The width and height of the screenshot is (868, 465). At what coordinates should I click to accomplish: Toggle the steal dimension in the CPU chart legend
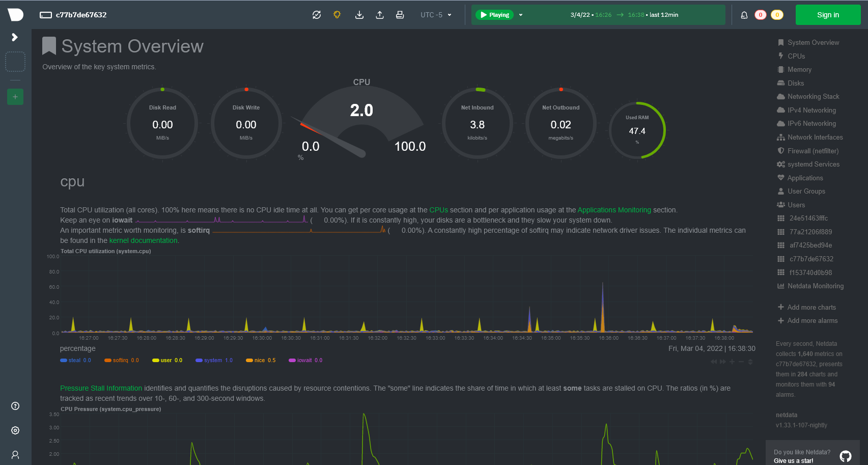[x=75, y=360]
